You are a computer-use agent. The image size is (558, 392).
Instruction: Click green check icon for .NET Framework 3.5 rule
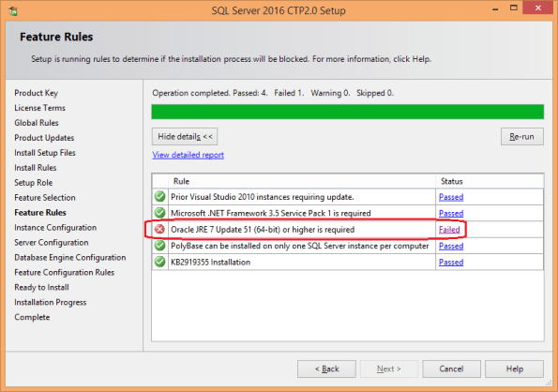(x=159, y=213)
